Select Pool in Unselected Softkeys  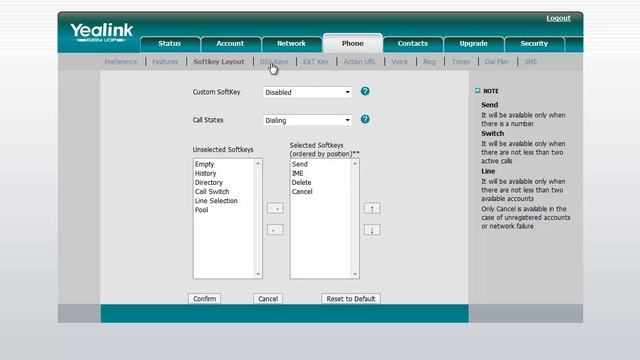(202, 210)
